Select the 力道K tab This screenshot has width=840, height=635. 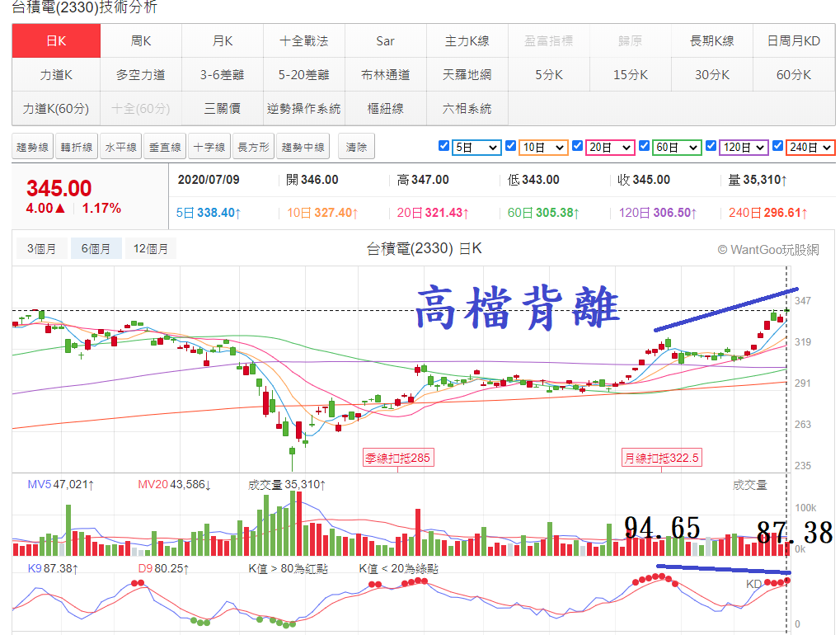56,74
